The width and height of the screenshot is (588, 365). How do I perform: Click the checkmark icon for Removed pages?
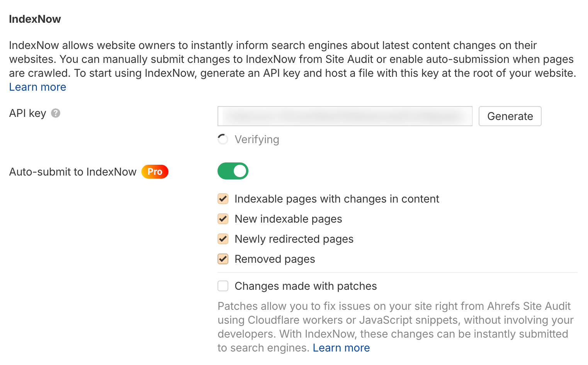pos(223,259)
